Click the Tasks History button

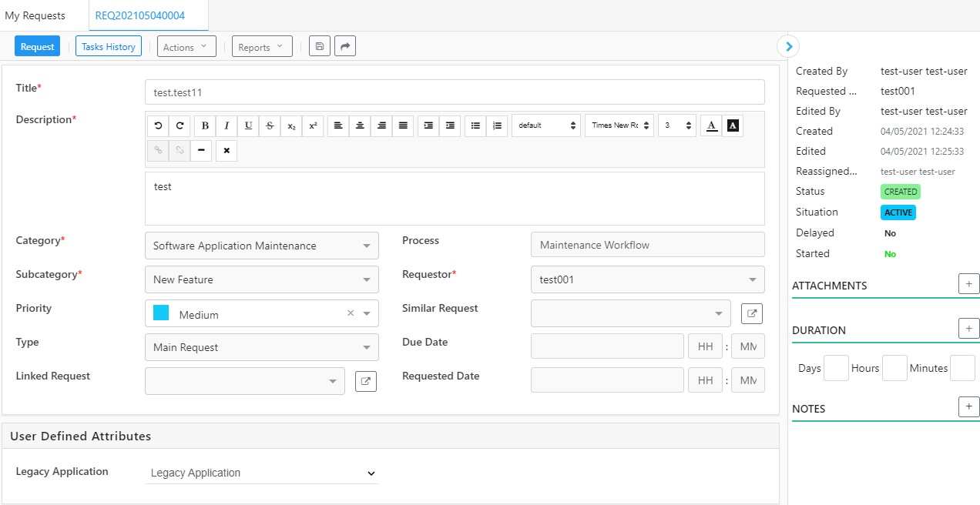(x=109, y=47)
